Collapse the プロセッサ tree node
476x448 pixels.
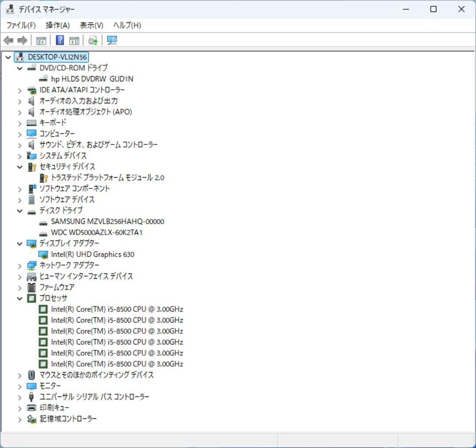pos(19,298)
